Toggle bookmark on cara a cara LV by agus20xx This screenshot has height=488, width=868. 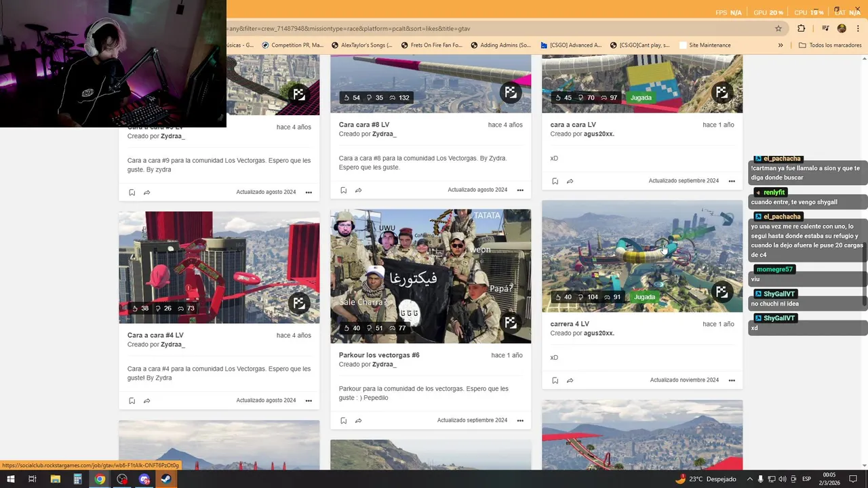tap(555, 181)
